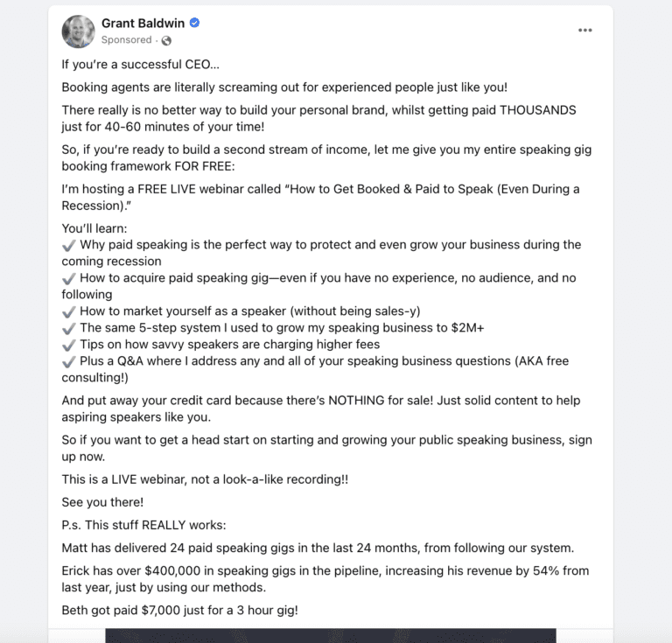Click the checkmark beside "Why paid speaking"
The image size is (672, 643).
click(69, 245)
